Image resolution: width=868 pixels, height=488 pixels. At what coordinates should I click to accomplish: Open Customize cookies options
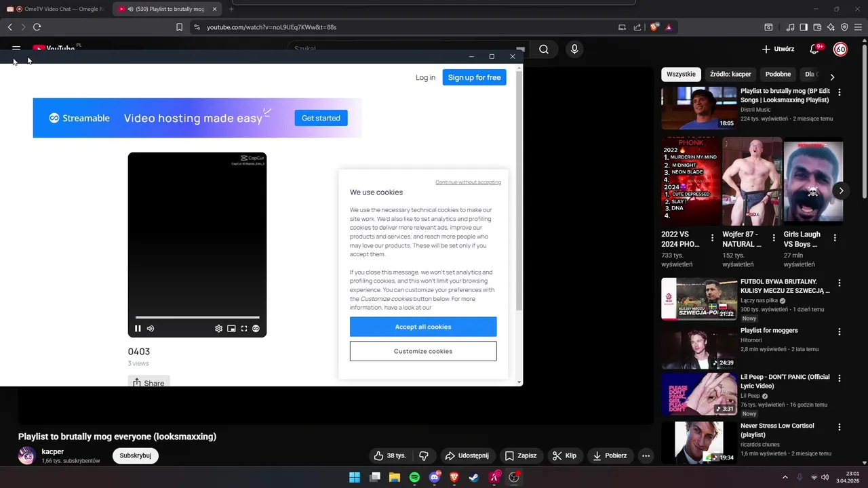(423, 351)
